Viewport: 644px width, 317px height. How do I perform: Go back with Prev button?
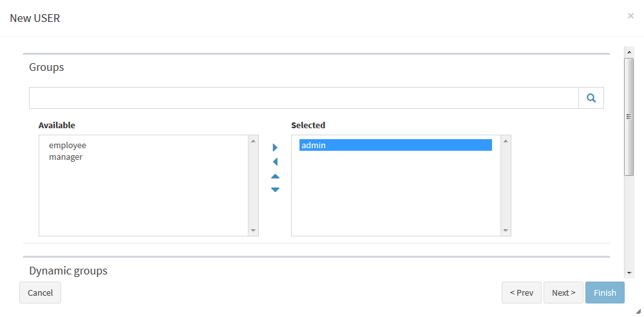(522, 293)
